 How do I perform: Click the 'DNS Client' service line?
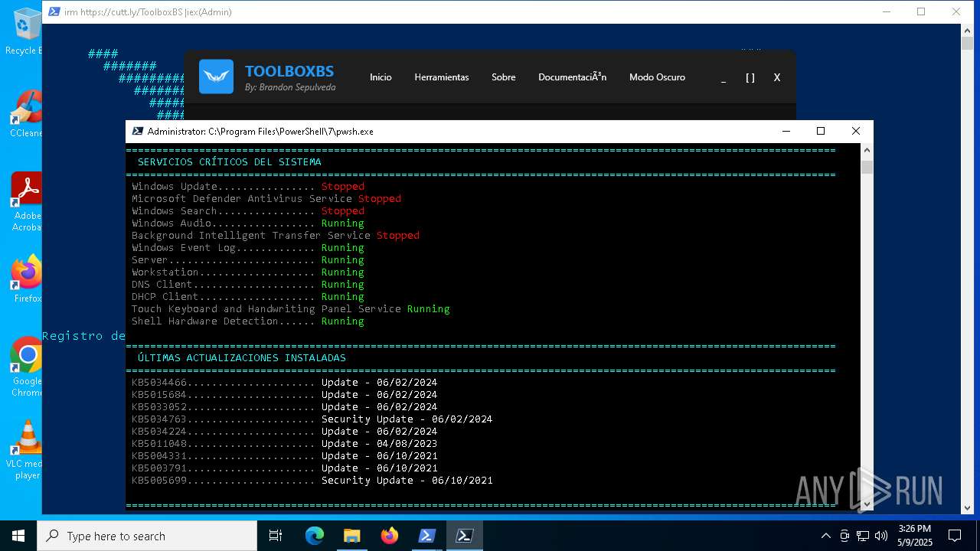pos(248,285)
